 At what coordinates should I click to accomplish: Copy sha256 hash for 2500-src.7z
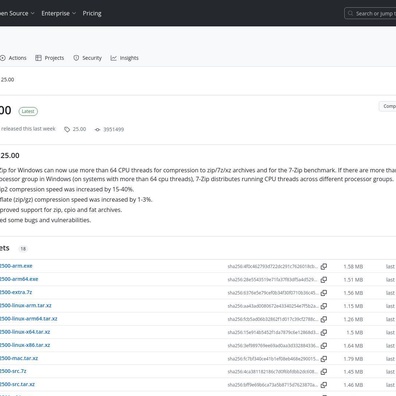(x=324, y=372)
